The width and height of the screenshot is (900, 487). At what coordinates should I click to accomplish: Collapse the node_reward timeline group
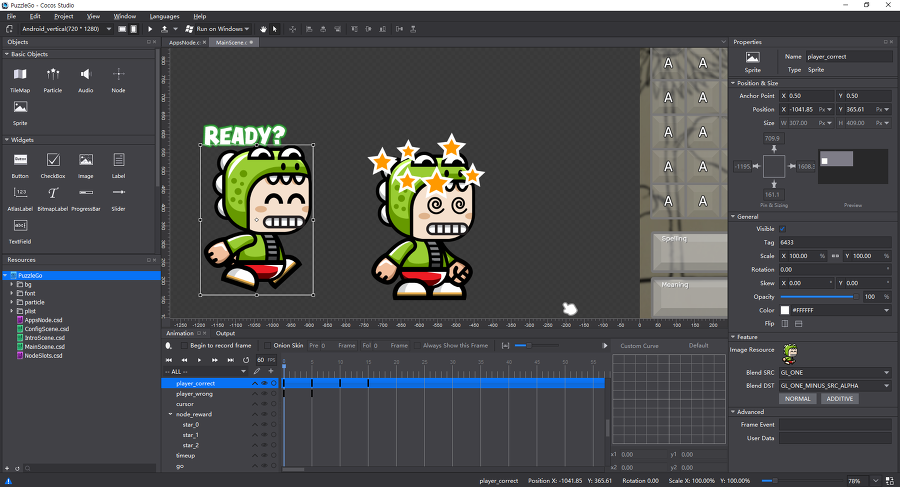(x=171, y=414)
